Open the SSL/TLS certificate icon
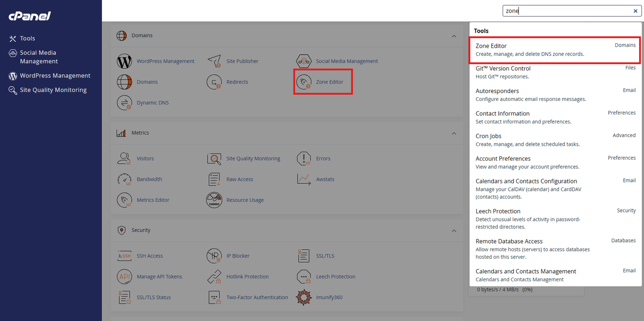 tap(304, 256)
